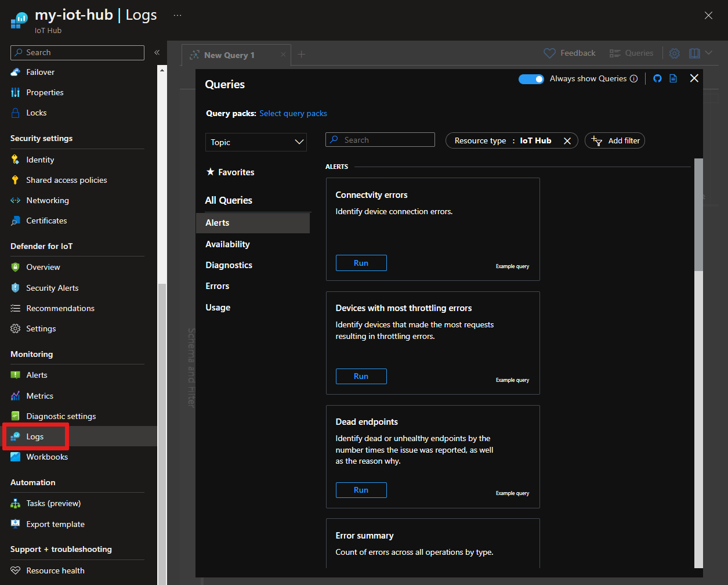The height and width of the screenshot is (585, 728).
Task: Click Select query packs link
Action: (293, 113)
